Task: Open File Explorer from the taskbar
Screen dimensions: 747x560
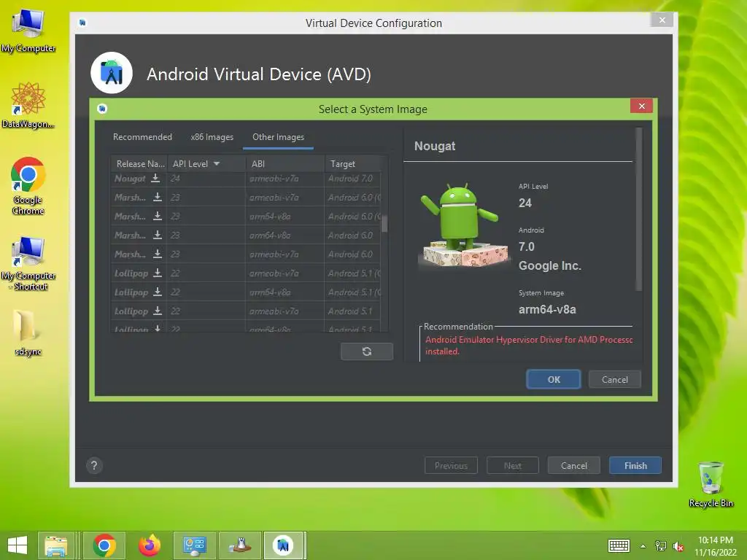Action: tap(55, 545)
